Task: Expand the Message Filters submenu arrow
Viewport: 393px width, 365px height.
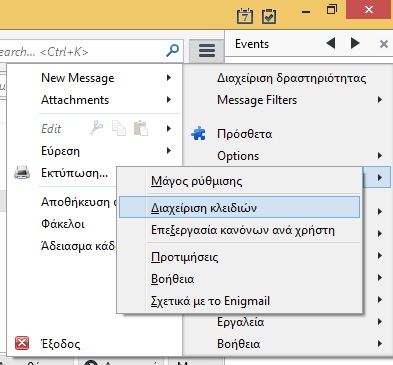Action: (x=380, y=100)
